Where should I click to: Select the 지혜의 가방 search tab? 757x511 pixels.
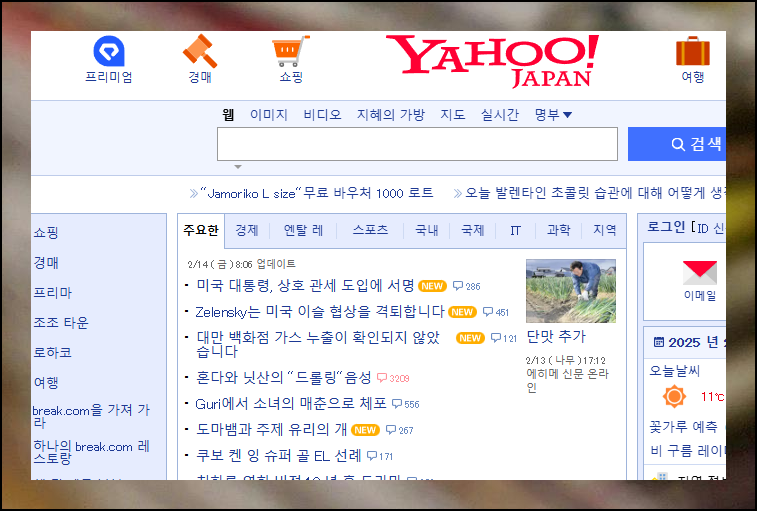[x=391, y=114]
